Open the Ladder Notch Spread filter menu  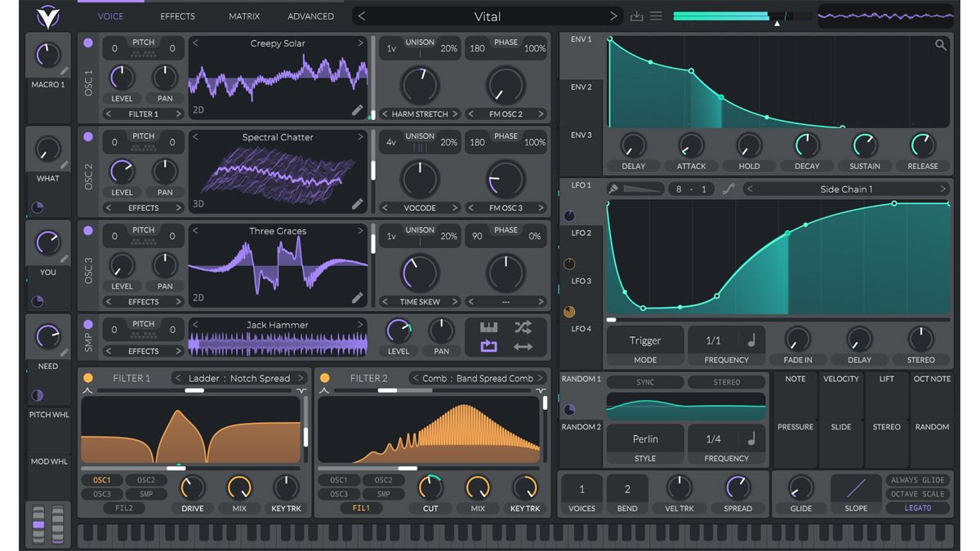coord(242,378)
